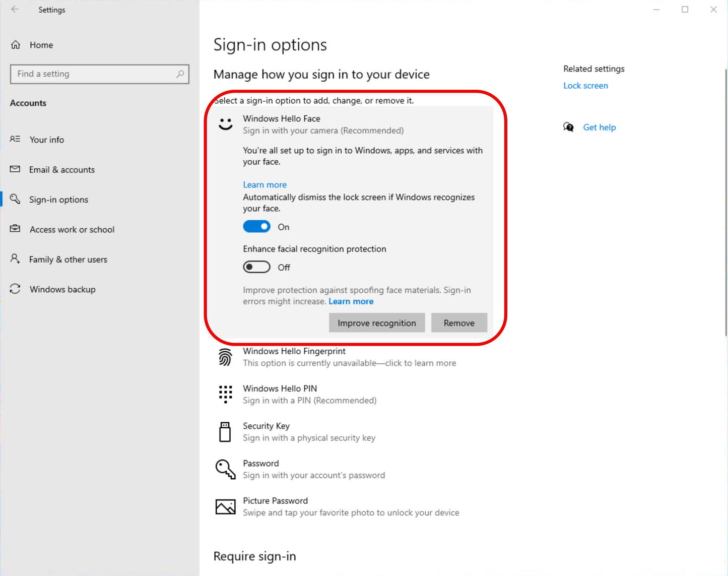This screenshot has width=728, height=576.
Task: Disable automatic lock screen dismissal
Action: click(256, 226)
